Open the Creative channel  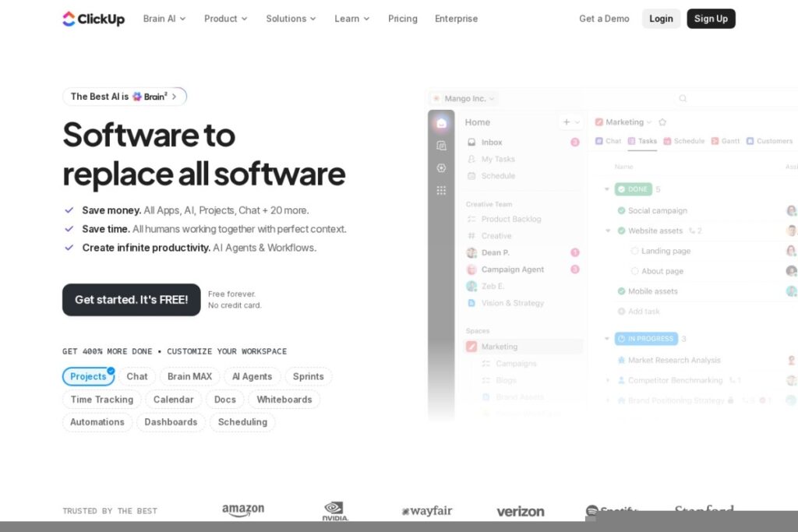coord(523,236)
